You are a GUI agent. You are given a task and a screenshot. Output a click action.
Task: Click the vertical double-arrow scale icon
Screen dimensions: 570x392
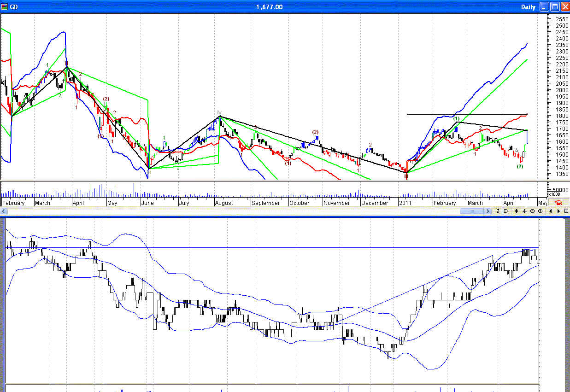pos(517,211)
